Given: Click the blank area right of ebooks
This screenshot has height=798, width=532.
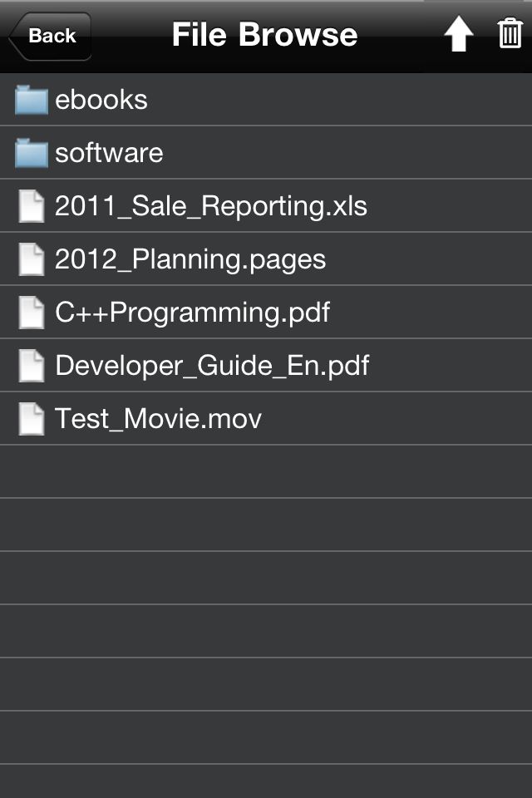Looking at the screenshot, I should 340,99.
